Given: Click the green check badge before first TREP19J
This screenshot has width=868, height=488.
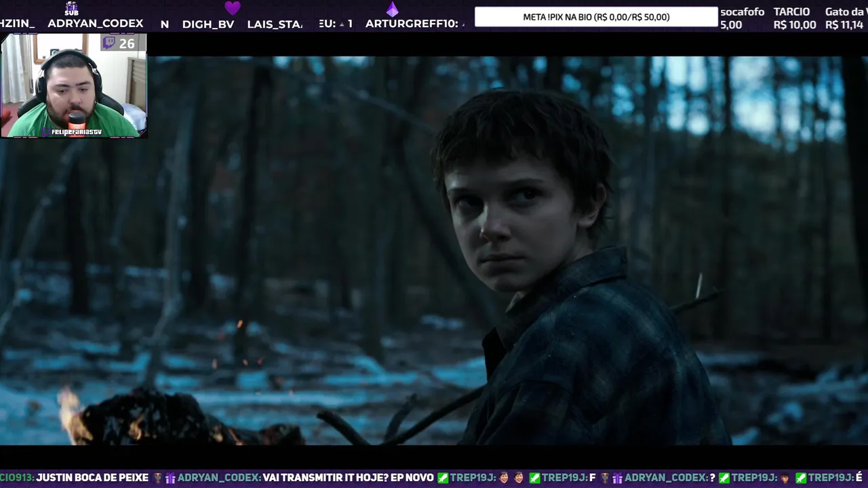Looking at the screenshot, I should point(443,478).
